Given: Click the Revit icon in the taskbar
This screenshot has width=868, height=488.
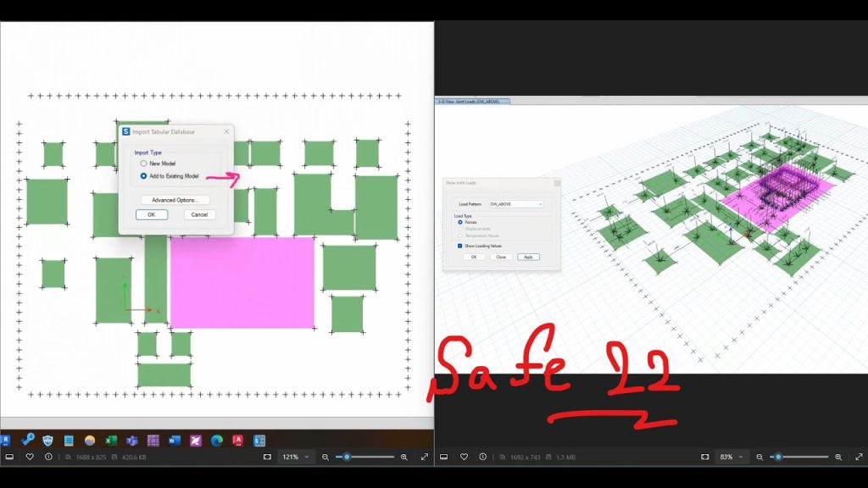Looking at the screenshot, I should tap(6, 441).
